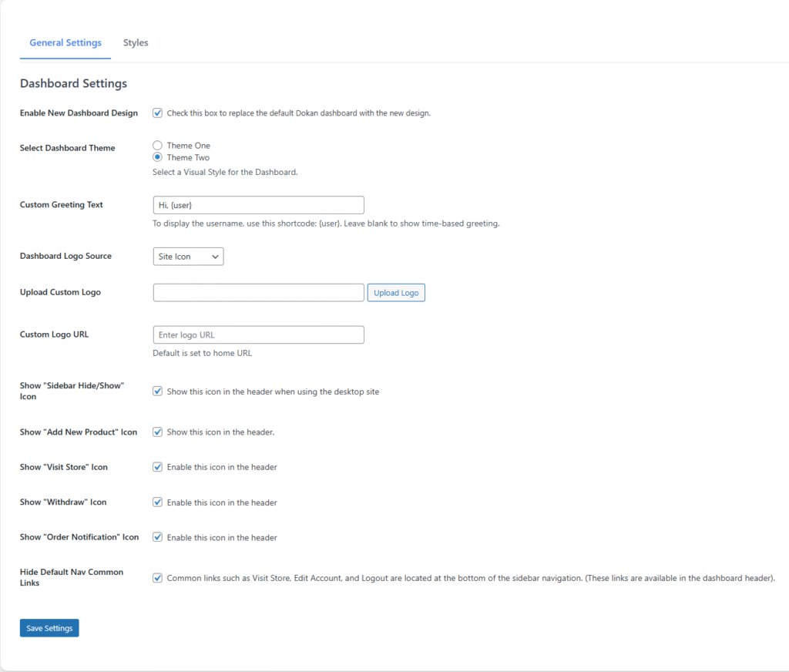Viewport: 789px width, 672px height.
Task: Toggle the Sidebar Hide/Show icon checkbox
Action: click(158, 391)
